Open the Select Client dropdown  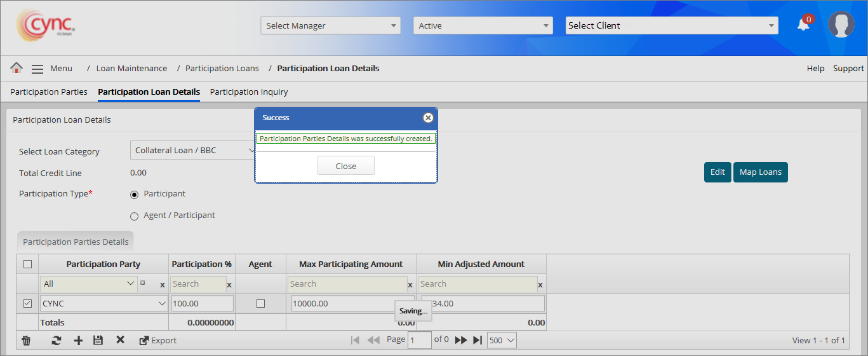pyautogui.click(x=671, y=25)
